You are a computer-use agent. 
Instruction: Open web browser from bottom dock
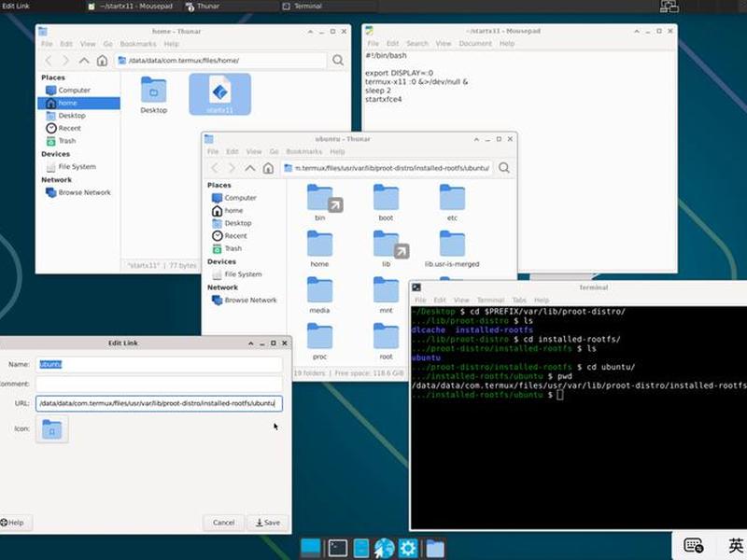pos(384,548)
